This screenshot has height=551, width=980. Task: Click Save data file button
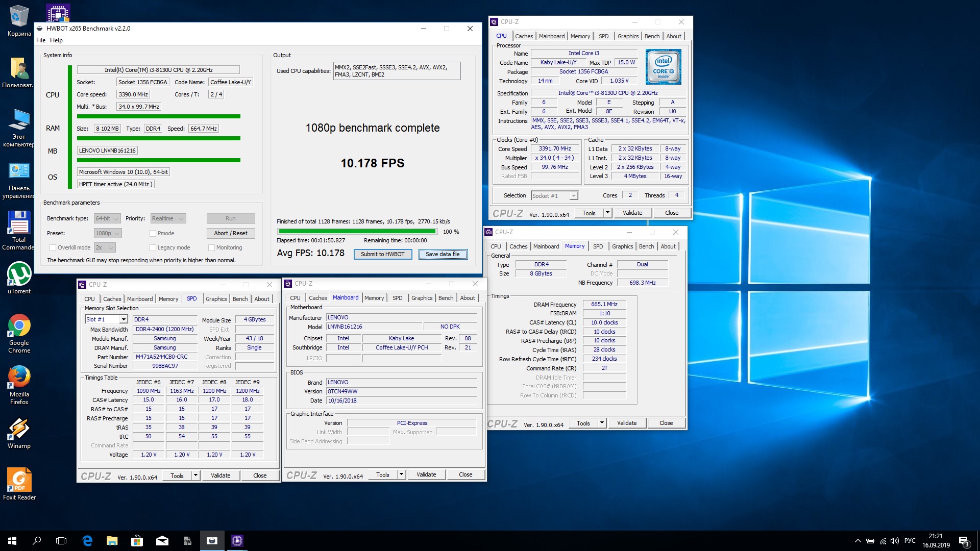443,254
